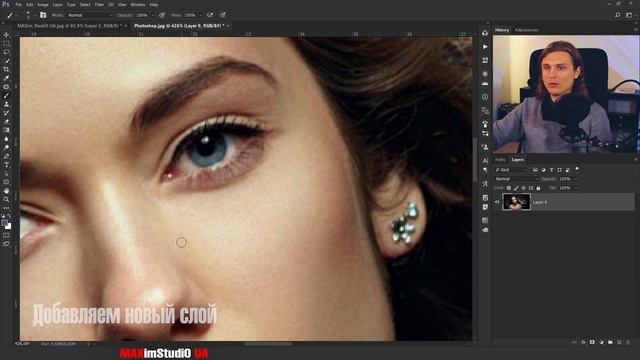Screen dimensions: 640x360
Task: Change the screen mode
Action: point(7,244)
